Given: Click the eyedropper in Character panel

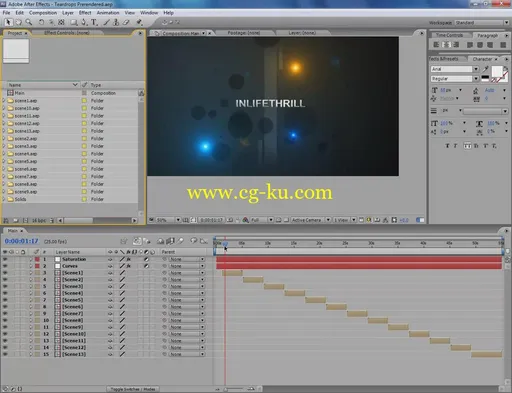Looking at the screenshot, I should pyautogui.click(x=485, y=69).
